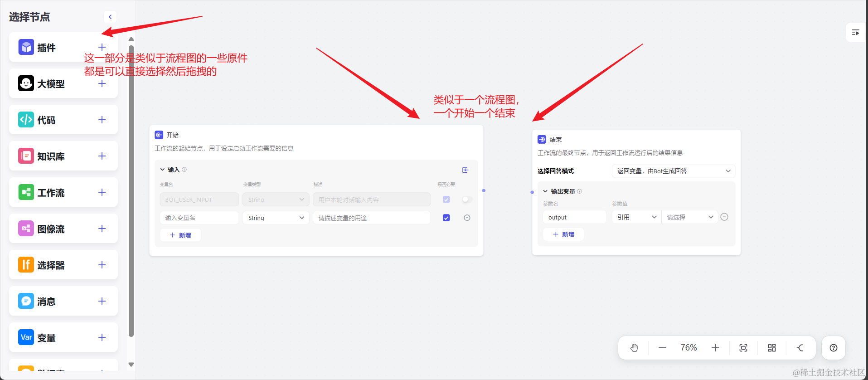Add a 知识库 node with plus
This screenshot has height=380, width=868.
102,156
